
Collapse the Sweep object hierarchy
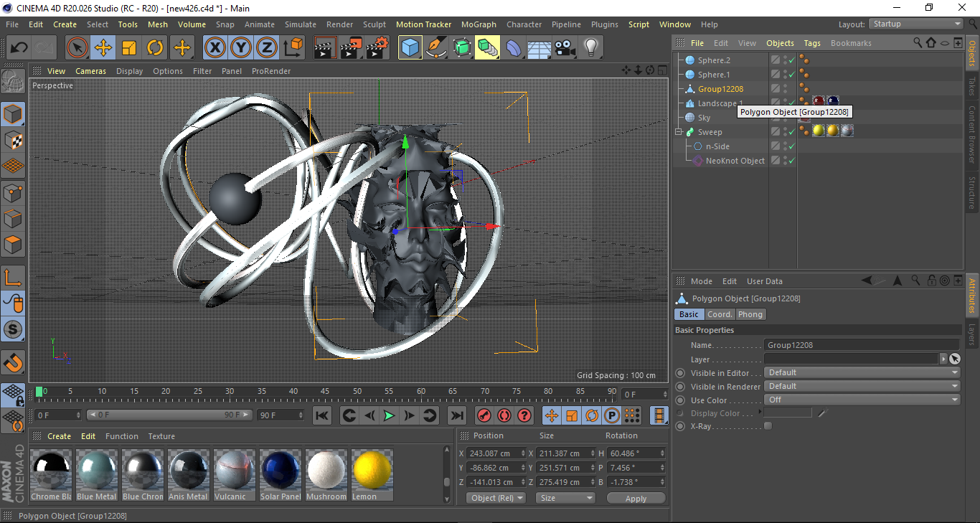click(679, 132)
